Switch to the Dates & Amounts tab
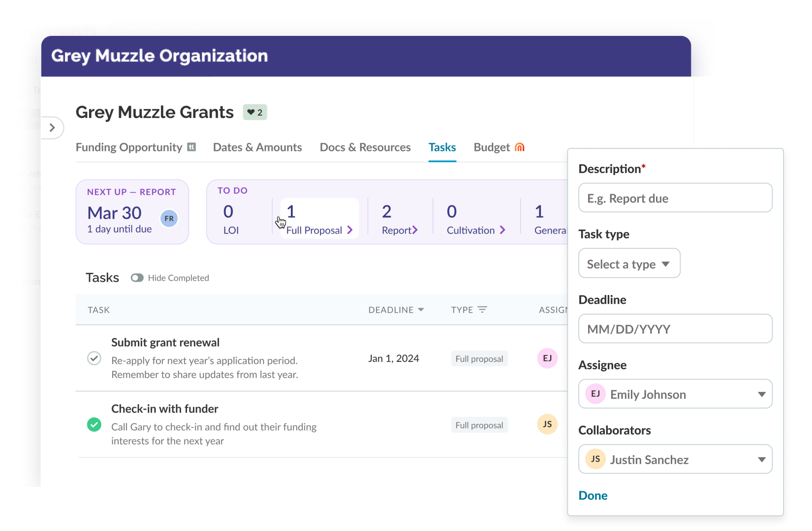 point(257,147)
